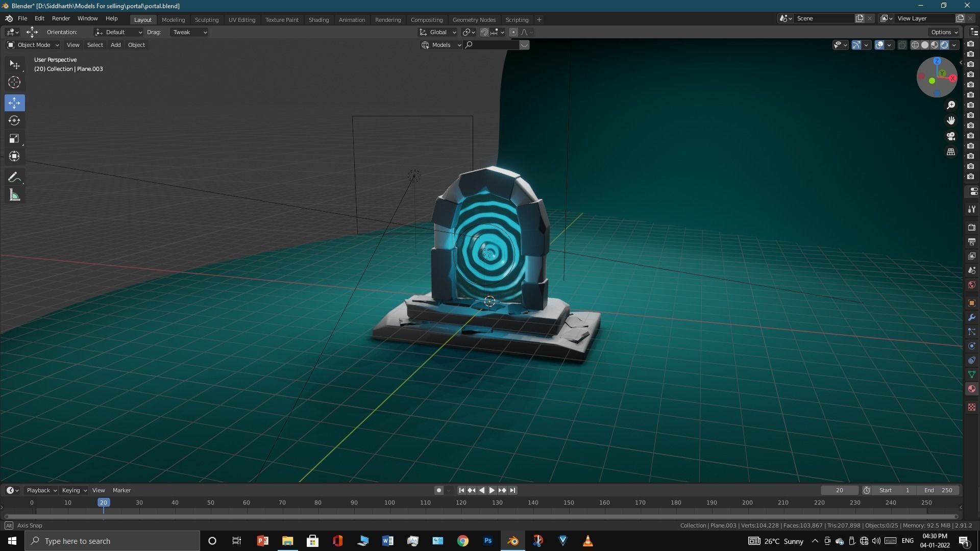
Task: Open the Render properties tab
Action: (x=971, y=227)
